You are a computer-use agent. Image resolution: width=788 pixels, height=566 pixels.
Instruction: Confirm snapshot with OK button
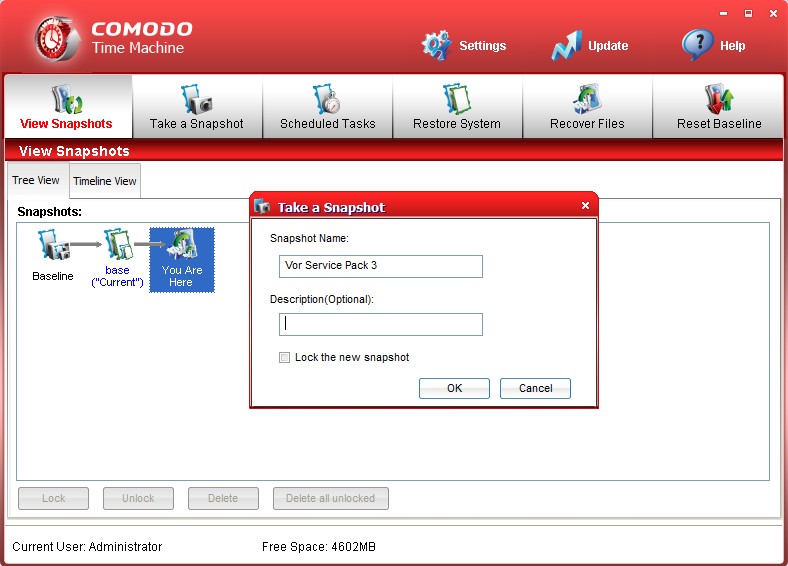click(x=454, y=388)
